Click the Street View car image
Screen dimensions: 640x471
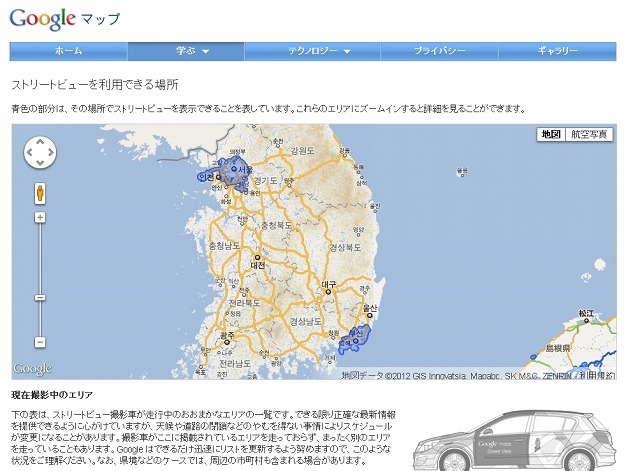[515, 441]
